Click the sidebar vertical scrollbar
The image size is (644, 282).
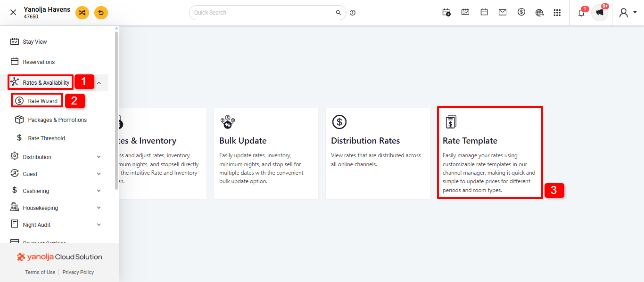pos(116,111)
